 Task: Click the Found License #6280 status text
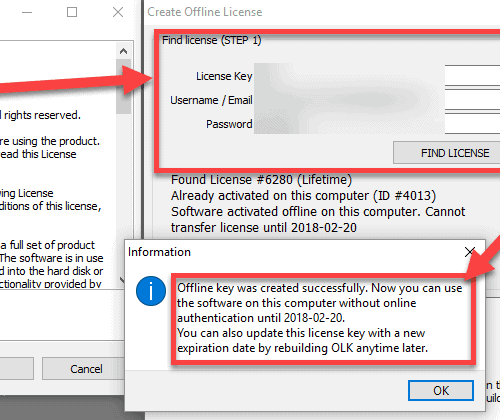261,180
